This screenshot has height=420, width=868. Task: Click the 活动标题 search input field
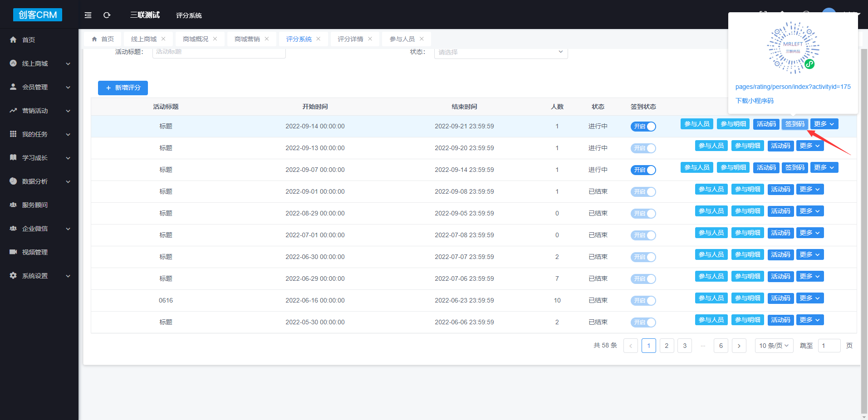219,52
